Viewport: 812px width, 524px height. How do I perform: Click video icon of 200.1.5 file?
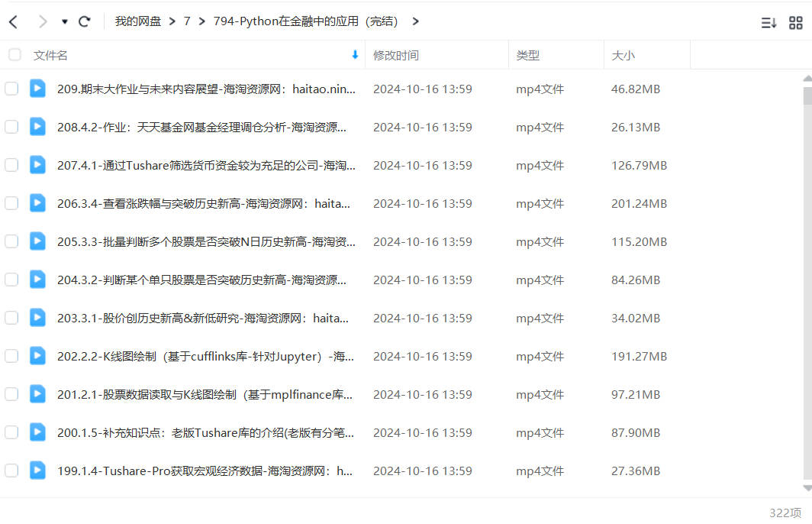coord(37,432)
